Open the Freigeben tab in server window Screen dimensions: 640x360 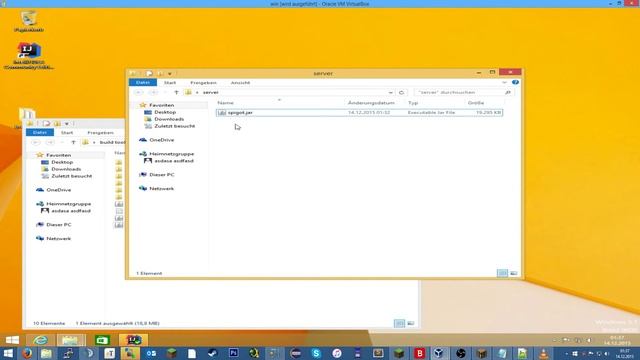[x=203, y=82]
